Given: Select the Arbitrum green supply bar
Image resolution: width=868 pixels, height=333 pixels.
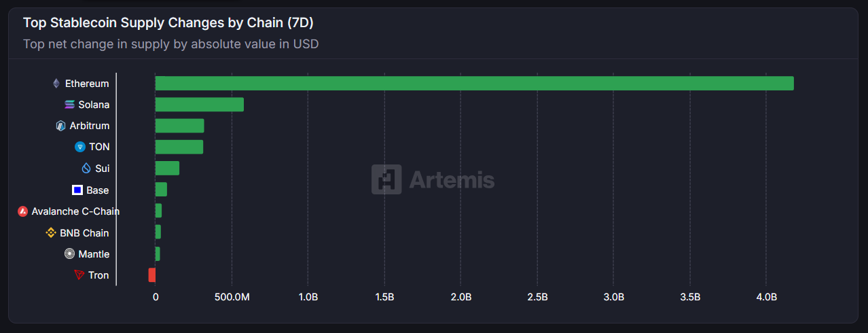Looking at the screenshot, I should click(x=180, y=126).
